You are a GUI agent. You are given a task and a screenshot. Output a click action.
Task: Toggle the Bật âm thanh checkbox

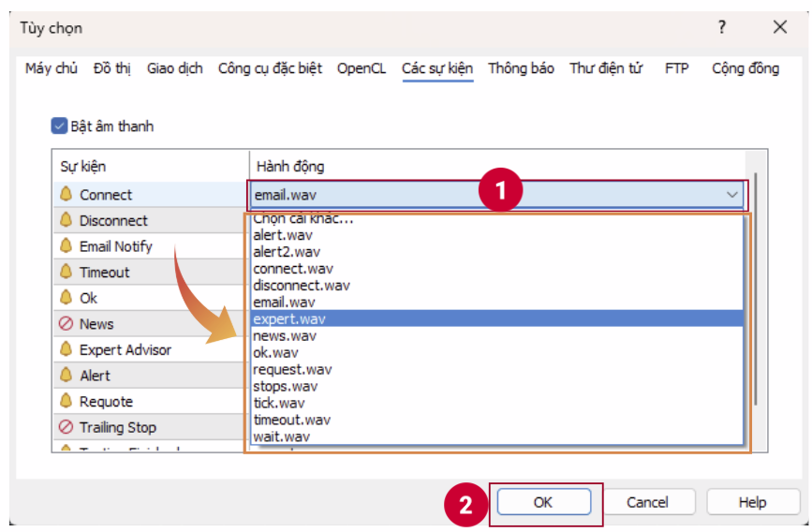coord(59,126)
